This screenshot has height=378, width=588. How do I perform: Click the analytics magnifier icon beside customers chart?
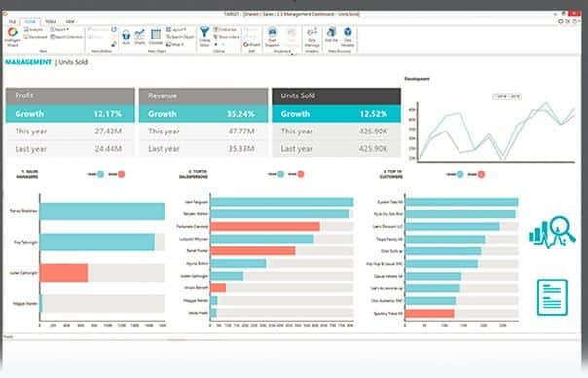tap(552, 233)
